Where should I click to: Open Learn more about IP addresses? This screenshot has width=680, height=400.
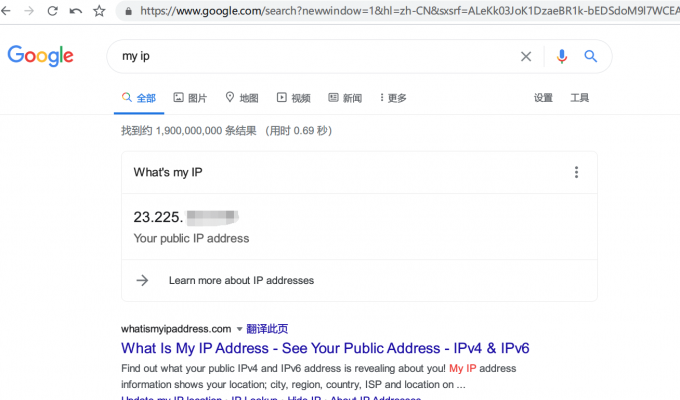(241, 281)
